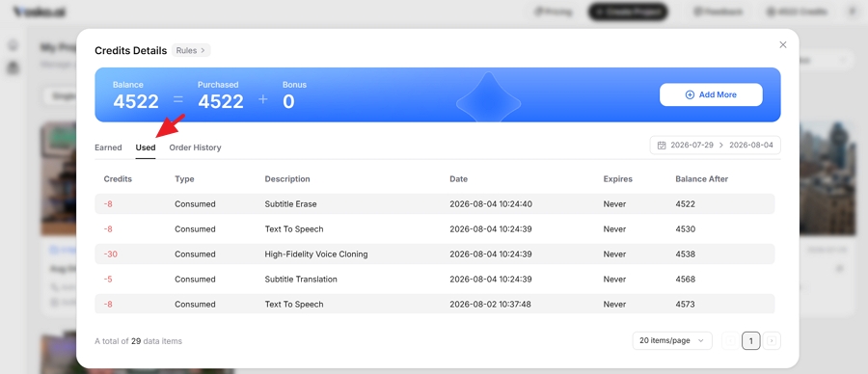Screen dimensions: 868x374
Task: Select page number 1
Action: (750, 341)
